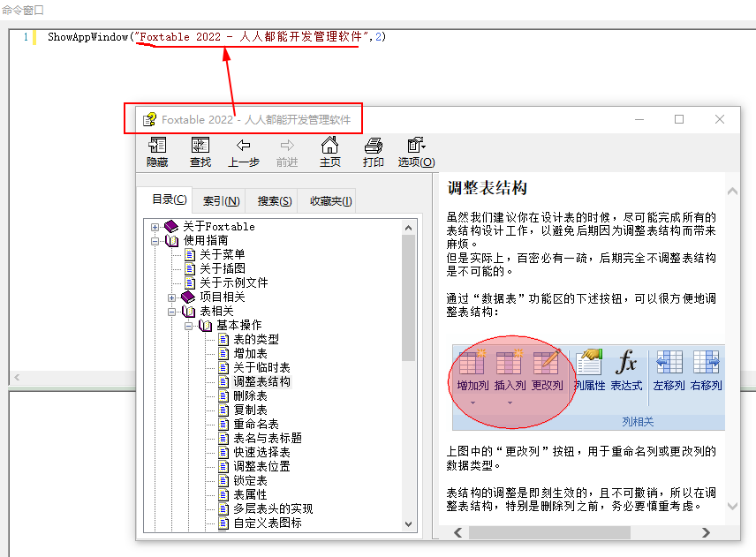Go back with the 上一步 arrow icon
The width and height of the screenshot is (756, 557).
(244, 145)
